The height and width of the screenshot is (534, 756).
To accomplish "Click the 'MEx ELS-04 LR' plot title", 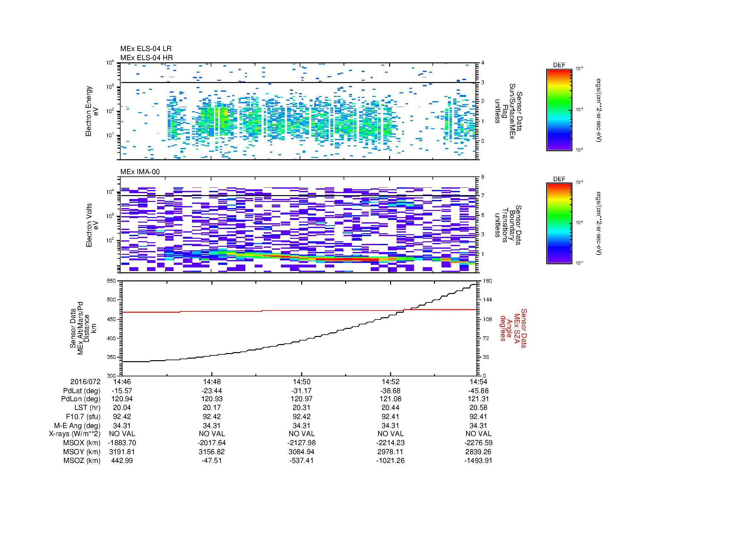I will click(146, 49).
